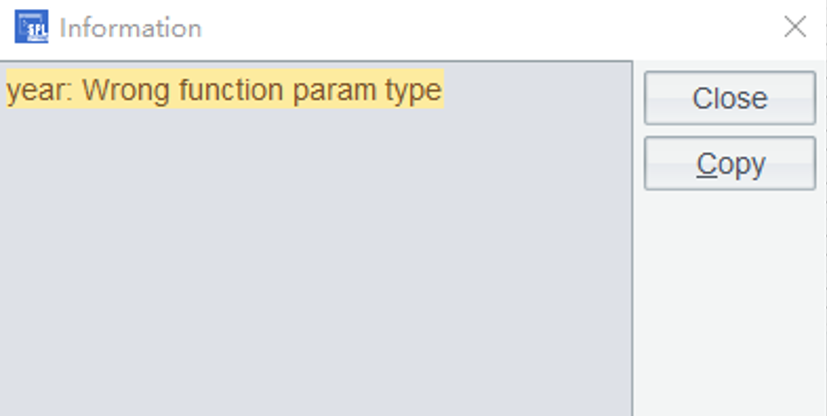Dismiss the Information dialog with the X
Screen dimensions: 827x417
pyautogui.click(x=795, y=27)
